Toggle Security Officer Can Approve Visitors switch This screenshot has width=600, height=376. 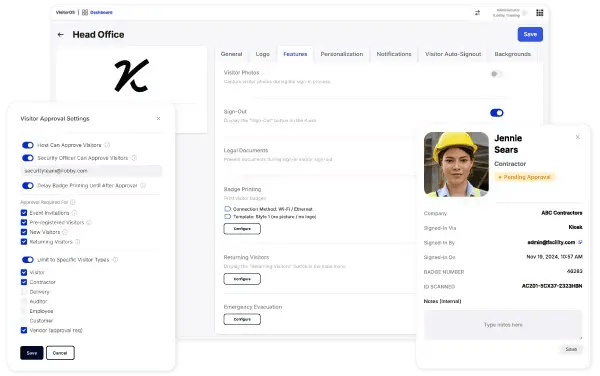[x=28, y=158]
